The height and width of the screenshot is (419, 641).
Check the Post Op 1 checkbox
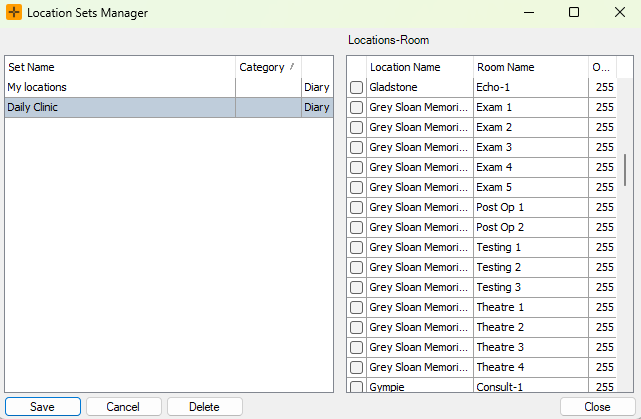pyautogui.click(x=356, y=208)
